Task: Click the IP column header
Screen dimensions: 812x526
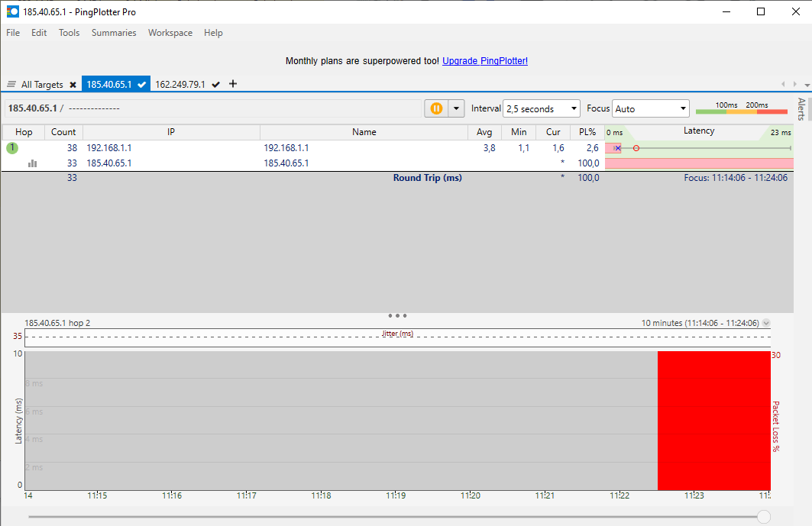Action: click(x=171, y=132)
